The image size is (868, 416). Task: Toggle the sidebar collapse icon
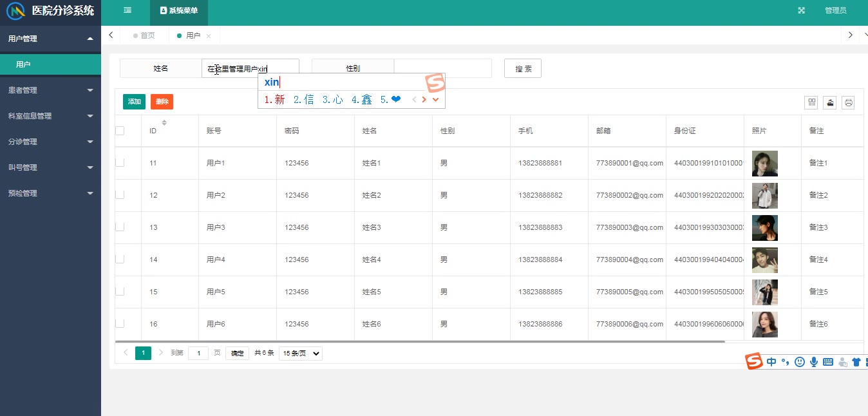[x=127, y=10]
